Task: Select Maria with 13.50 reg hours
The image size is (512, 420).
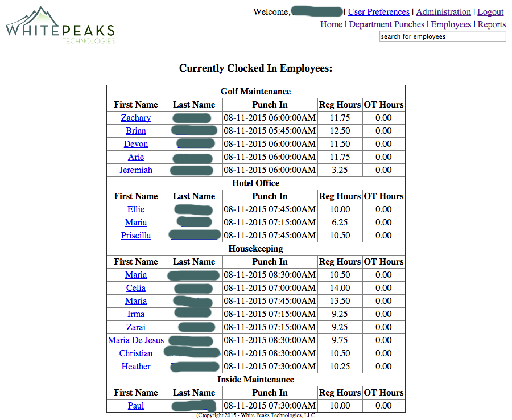Action: (136, 301)
